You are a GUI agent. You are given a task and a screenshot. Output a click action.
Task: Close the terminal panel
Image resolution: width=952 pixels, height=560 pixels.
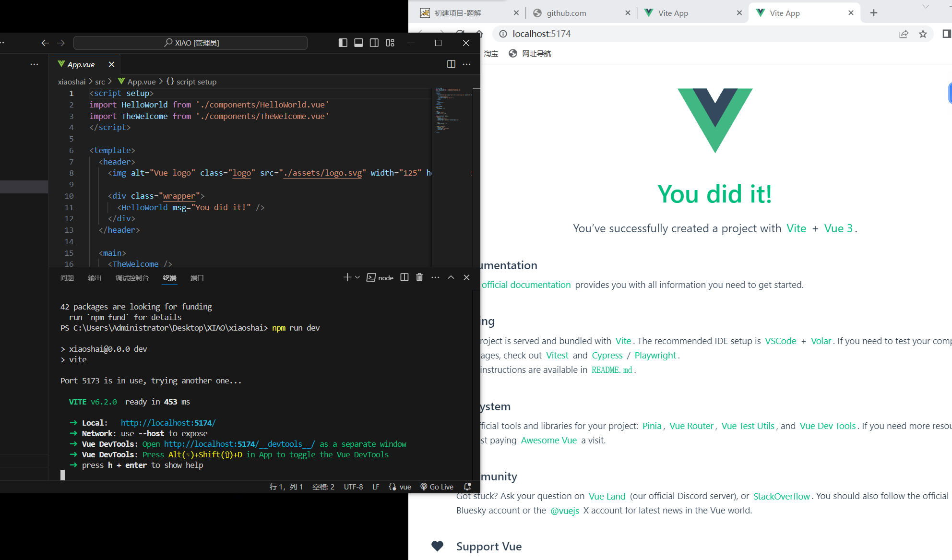(466, 277)
